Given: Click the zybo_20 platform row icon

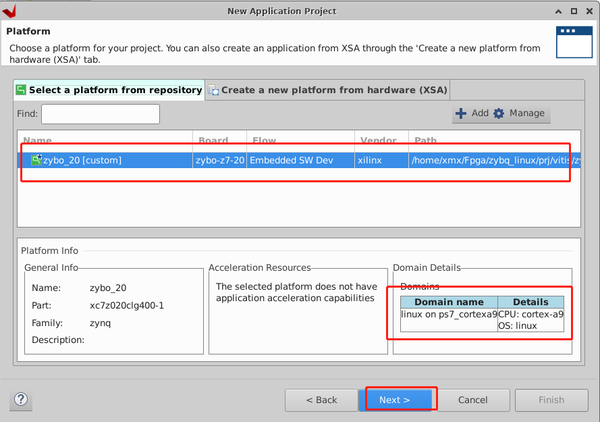Looking at the screenshot, I should click(x=36, y=160).
